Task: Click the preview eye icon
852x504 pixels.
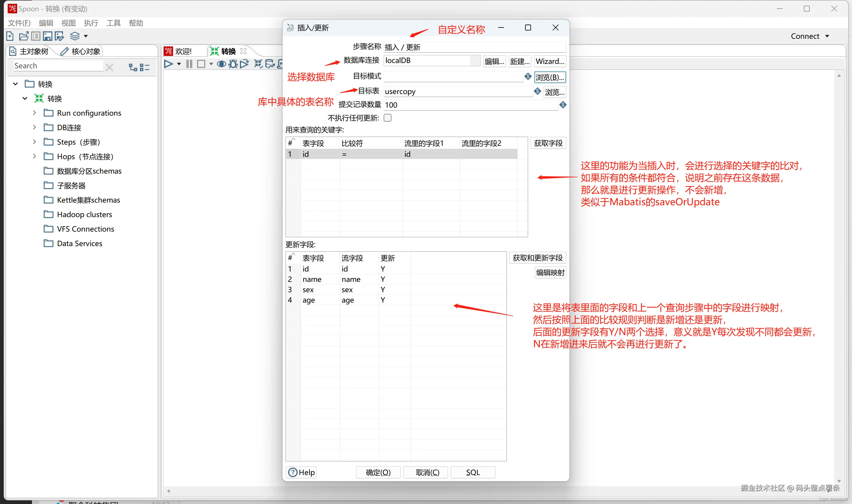Action: tap(221, 64)
